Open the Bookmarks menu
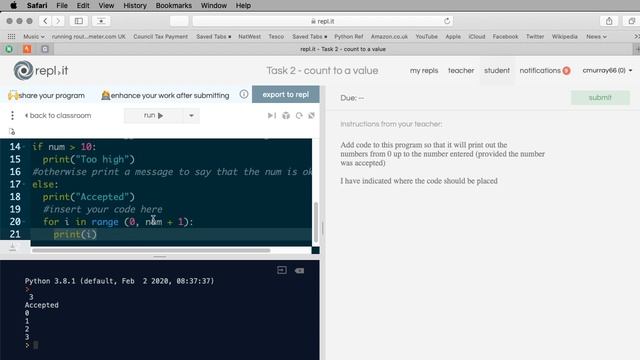This screenshot has width=640, height=360. (173, 5)
